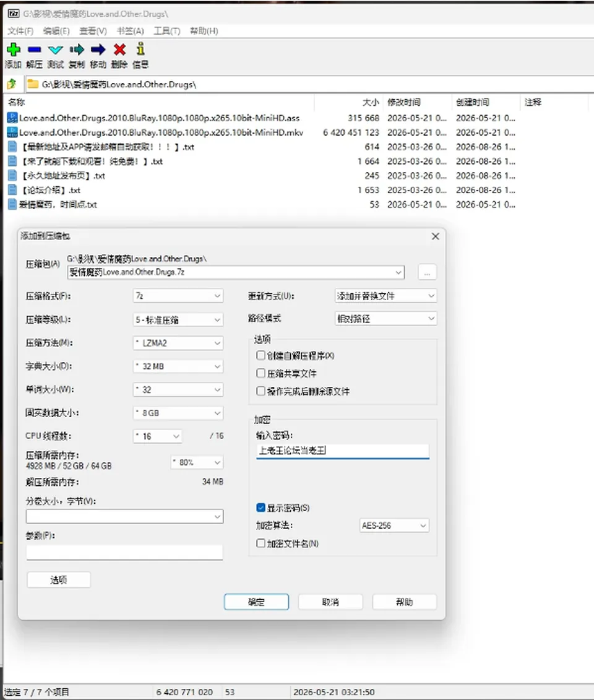
Task: Enable 加密文件名 (encrypt file names) checkbox
Action: [260, 543]
